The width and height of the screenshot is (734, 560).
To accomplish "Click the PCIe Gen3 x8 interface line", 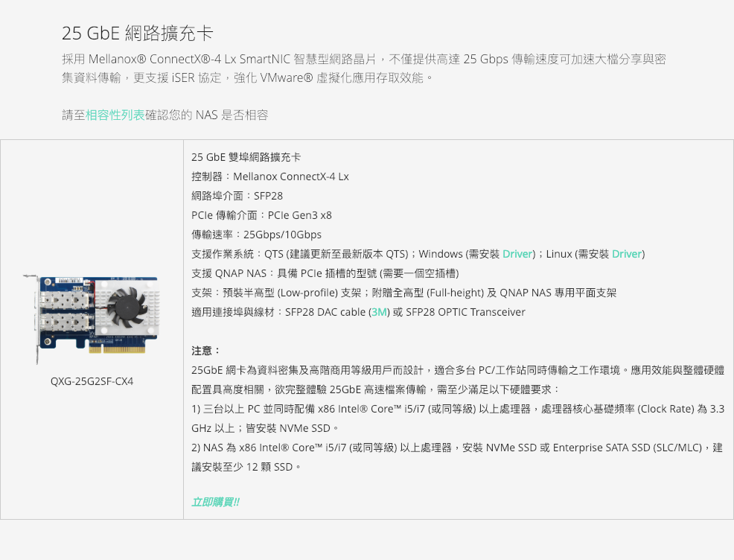I will [x=262, y=215].
